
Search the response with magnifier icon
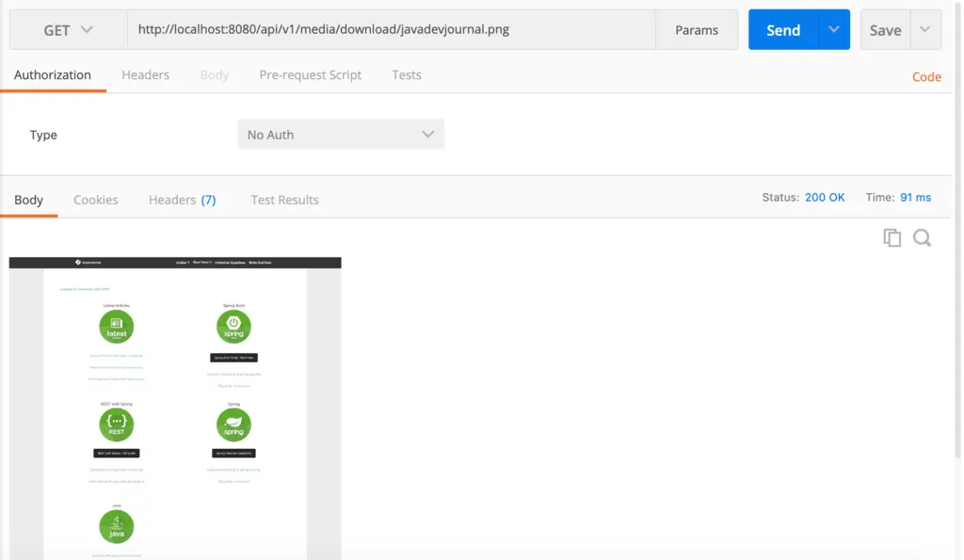[x=923, y=237]
